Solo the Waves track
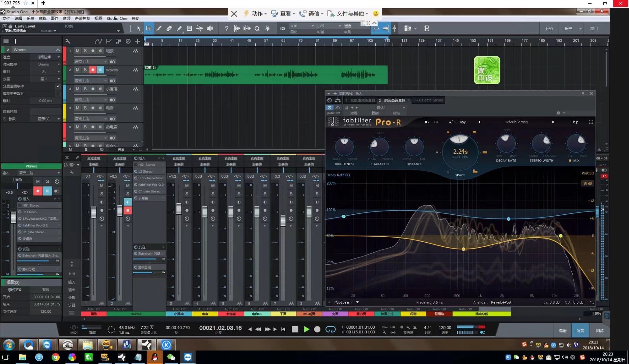 pyautogui.click(x=85, y=70)
